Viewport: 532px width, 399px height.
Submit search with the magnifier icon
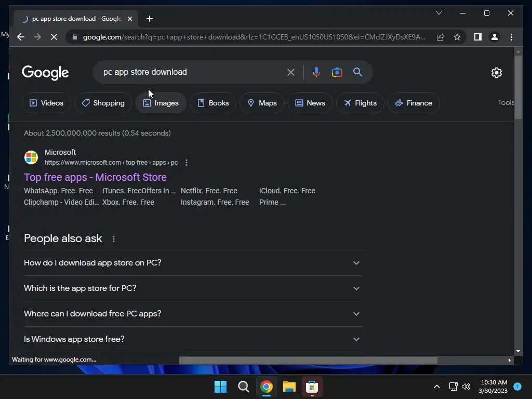click(357, 72)
